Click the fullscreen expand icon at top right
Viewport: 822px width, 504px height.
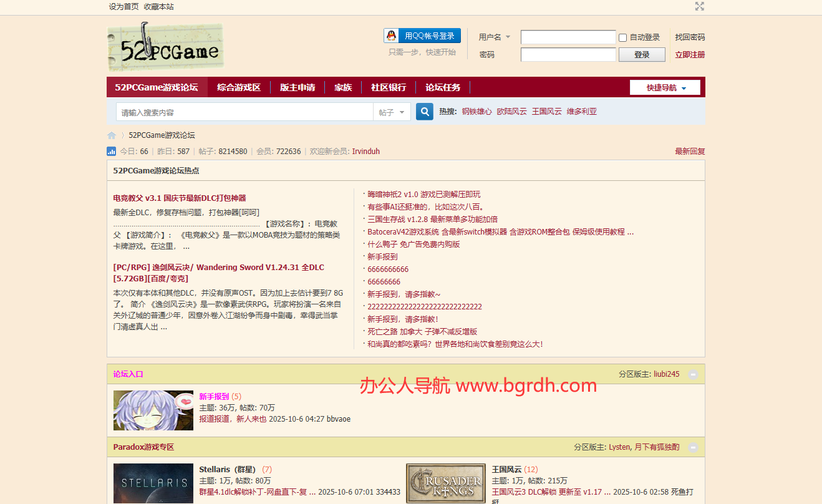point(699,6)
